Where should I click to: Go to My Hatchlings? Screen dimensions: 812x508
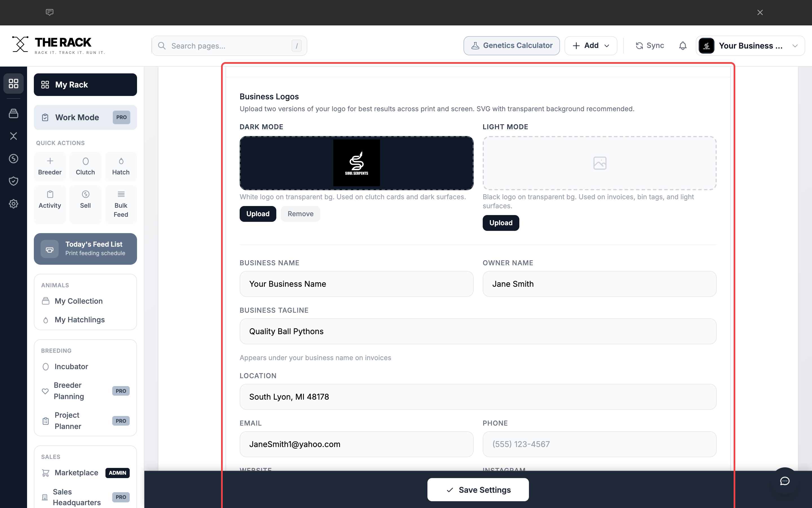85,319
